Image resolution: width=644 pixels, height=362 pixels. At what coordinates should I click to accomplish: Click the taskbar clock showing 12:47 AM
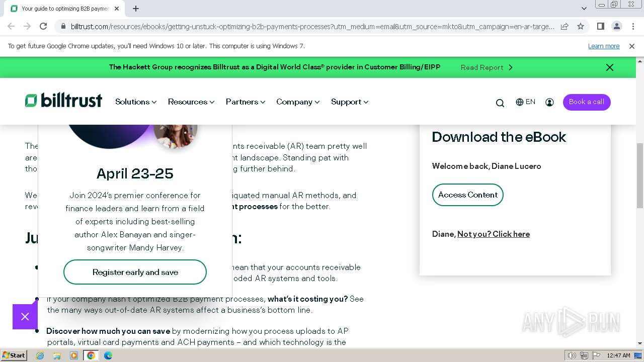[x=618, y=355]
